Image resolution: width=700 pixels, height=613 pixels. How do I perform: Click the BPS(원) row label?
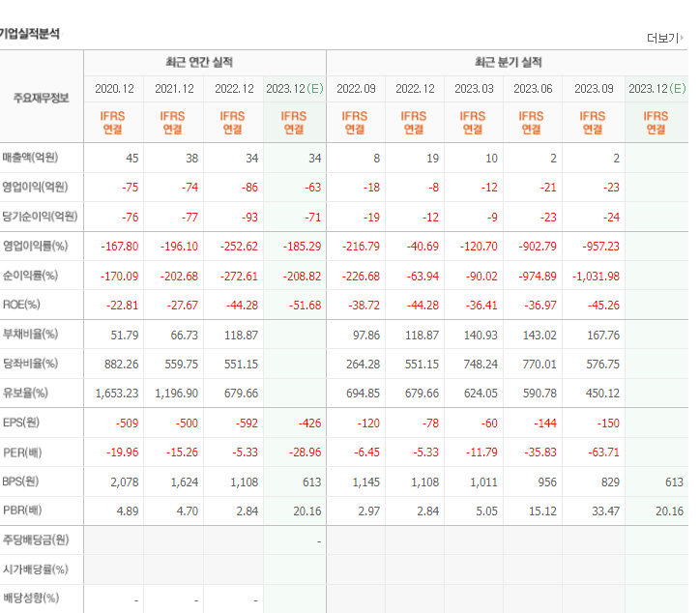point(20,482)
